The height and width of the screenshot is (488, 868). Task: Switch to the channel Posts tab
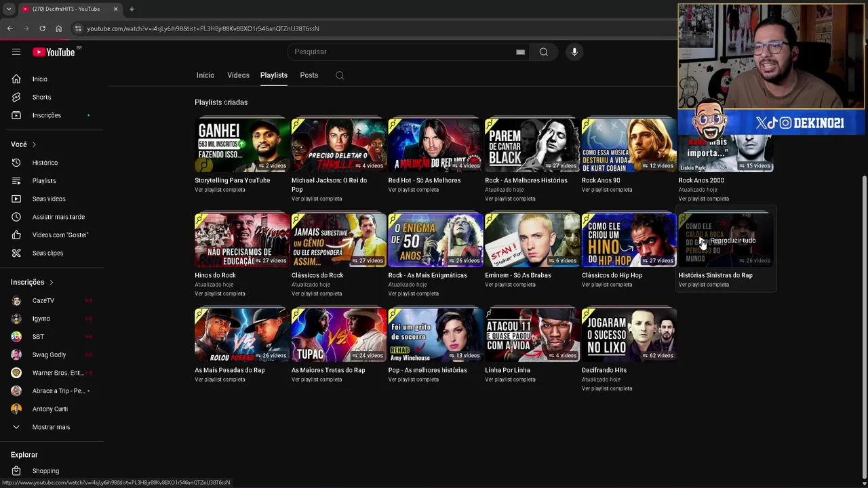click(309, 75)
